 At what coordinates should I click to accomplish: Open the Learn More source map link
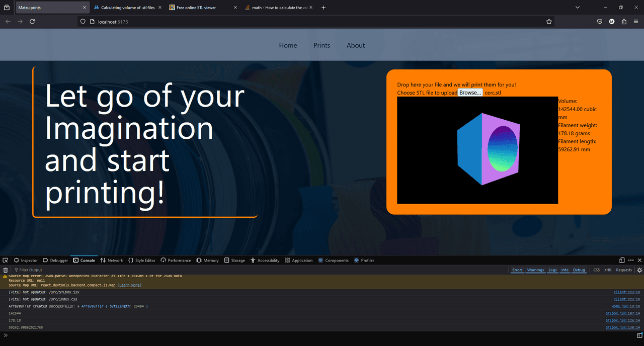(x=129, y=285)
